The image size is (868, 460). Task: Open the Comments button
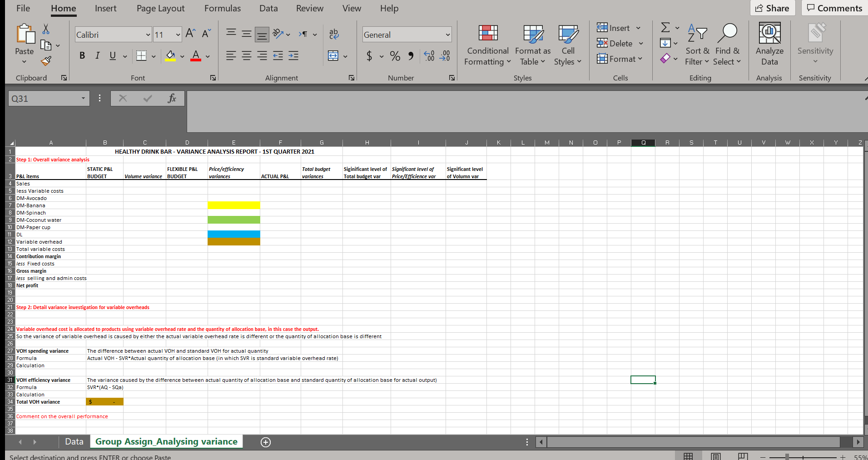[835, 8]
